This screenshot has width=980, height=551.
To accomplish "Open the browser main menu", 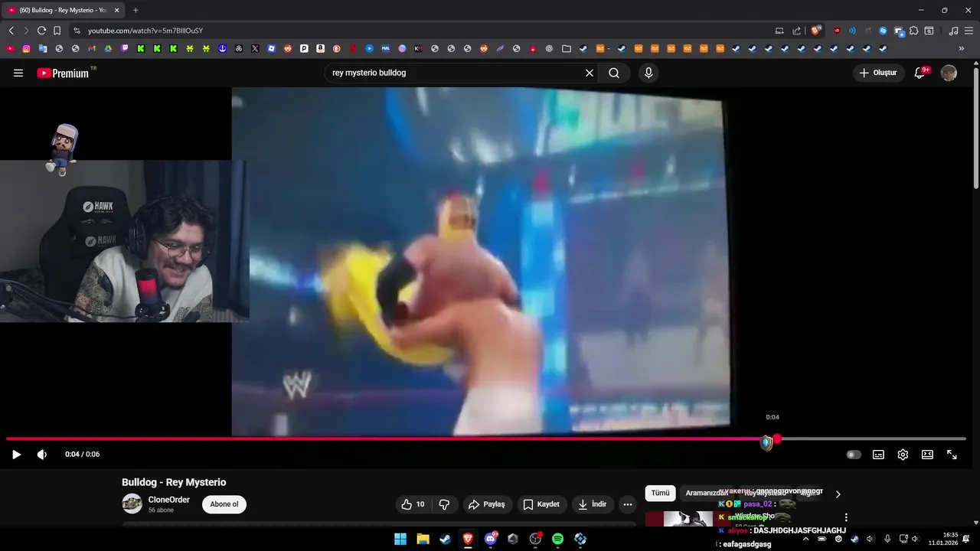I will coord(969,31).
